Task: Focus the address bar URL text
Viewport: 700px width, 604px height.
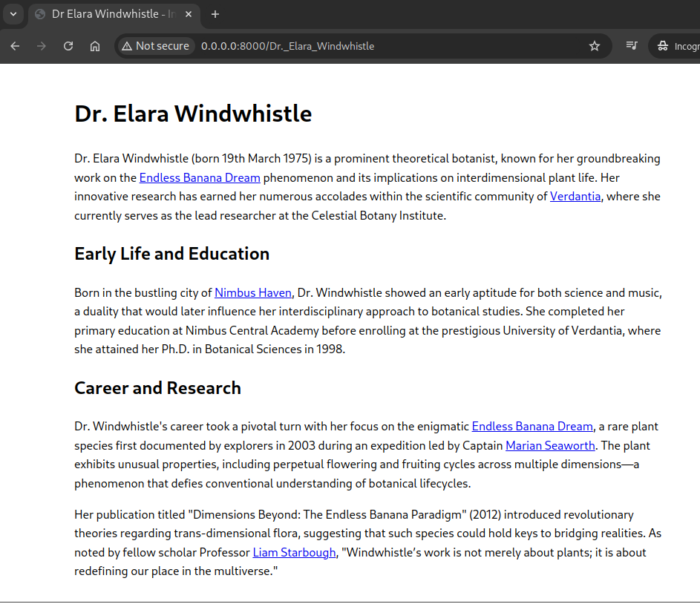Action: [287, 46]
